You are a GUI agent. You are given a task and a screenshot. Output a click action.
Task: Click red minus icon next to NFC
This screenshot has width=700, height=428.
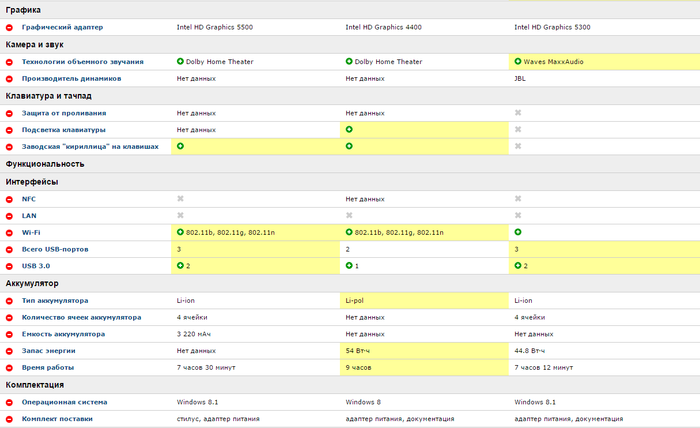click(10, 199)
